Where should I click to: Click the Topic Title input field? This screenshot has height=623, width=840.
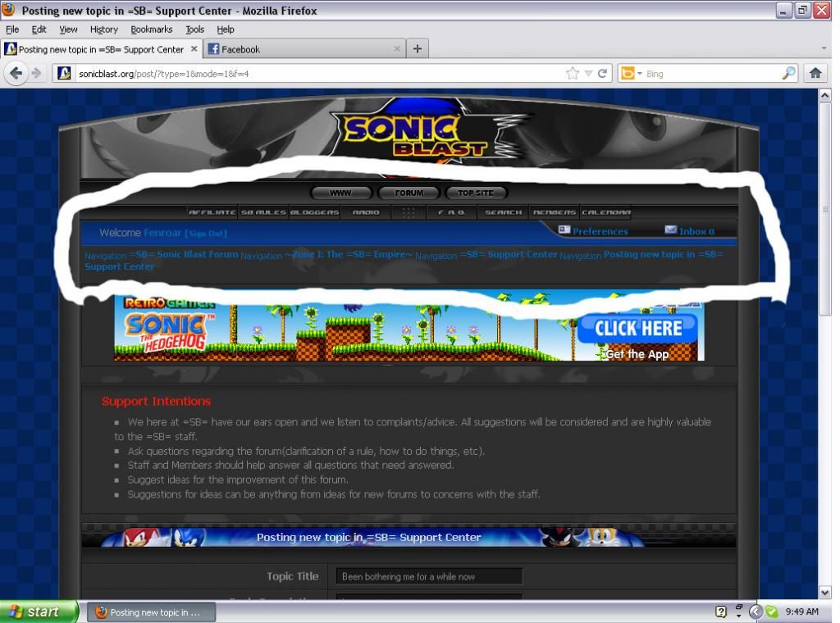(429, 576)
